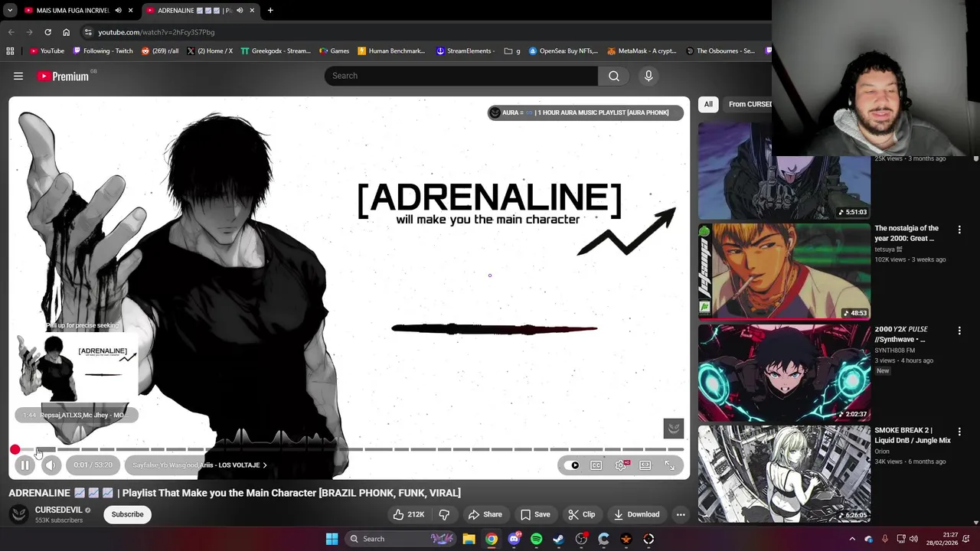Open more actions ellipsis below video
The width and height of the screenshot is (980, 551).
click(x=681, y=514)
